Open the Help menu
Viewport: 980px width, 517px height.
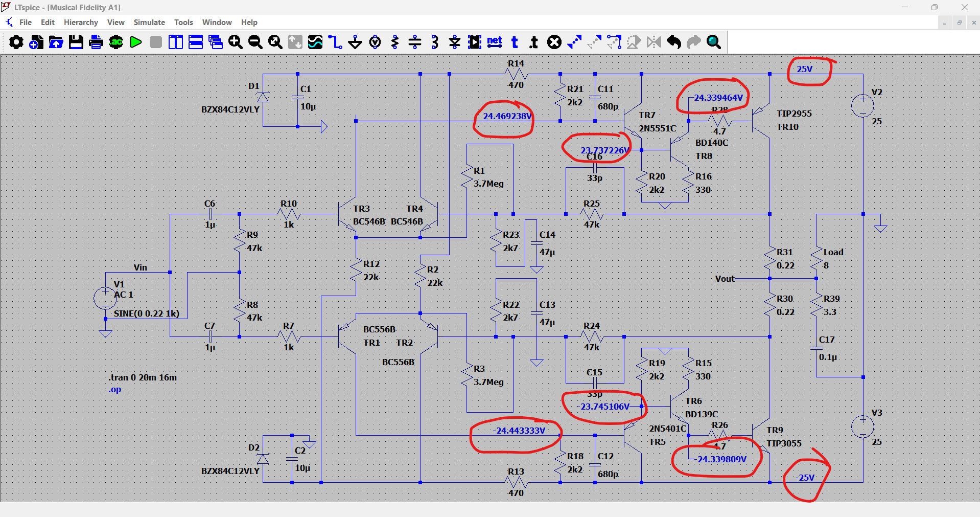(249, 23)
